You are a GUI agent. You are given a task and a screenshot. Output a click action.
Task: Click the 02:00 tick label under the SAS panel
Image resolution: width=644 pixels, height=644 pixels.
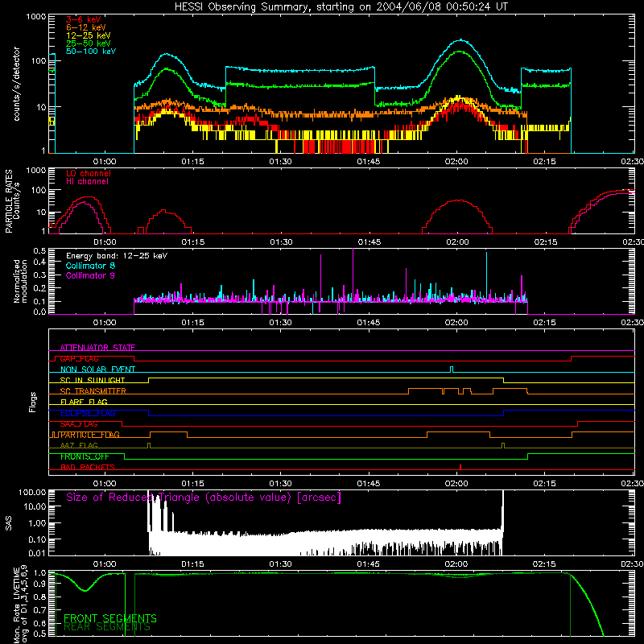(x=456, y=564)
